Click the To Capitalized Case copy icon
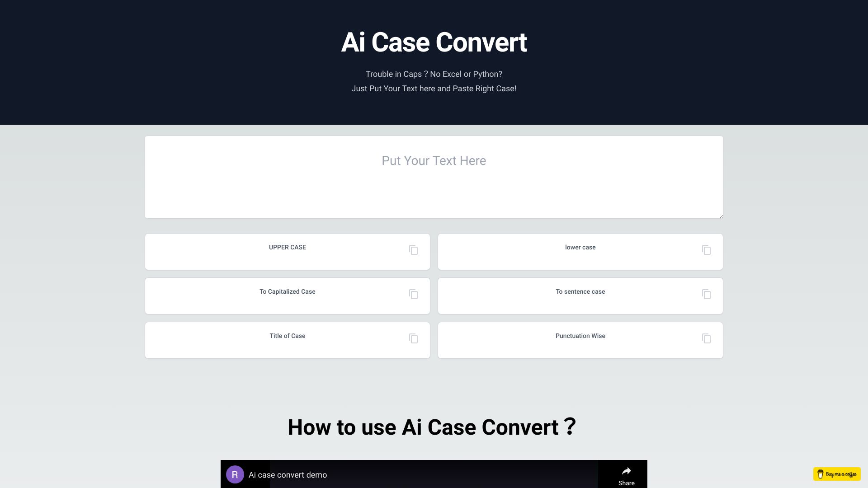Viewport: 868px width, 488px height. pos(413,294)
